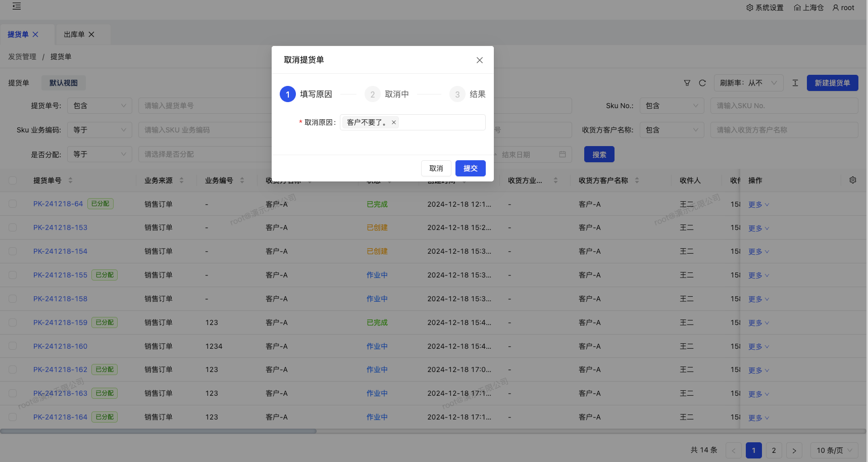Remove the 客户不要了 tag via its x
Viewport: 868px width, 462px height.
click(393, 122)
